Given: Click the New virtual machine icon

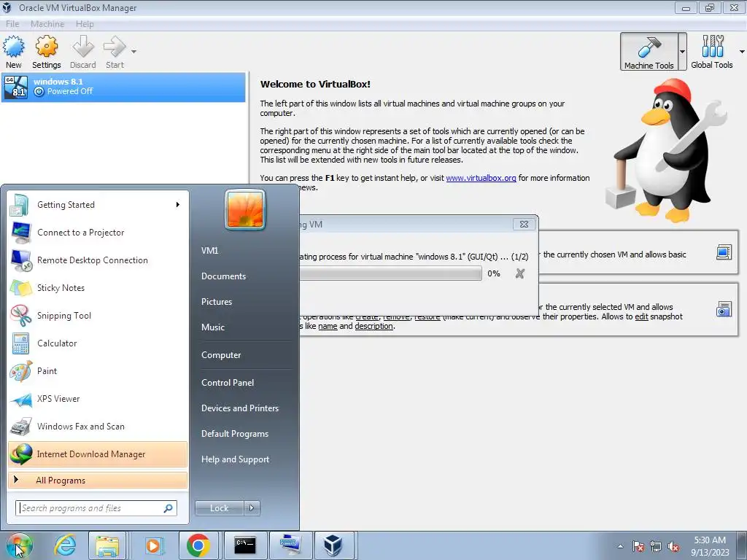Looking at the screenshot, I should point(13,47).
